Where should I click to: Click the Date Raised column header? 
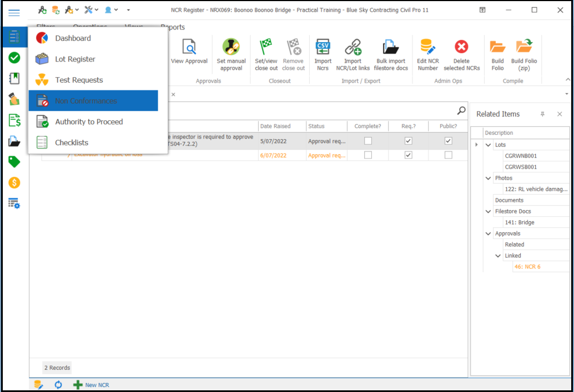[x=275, y=126]
